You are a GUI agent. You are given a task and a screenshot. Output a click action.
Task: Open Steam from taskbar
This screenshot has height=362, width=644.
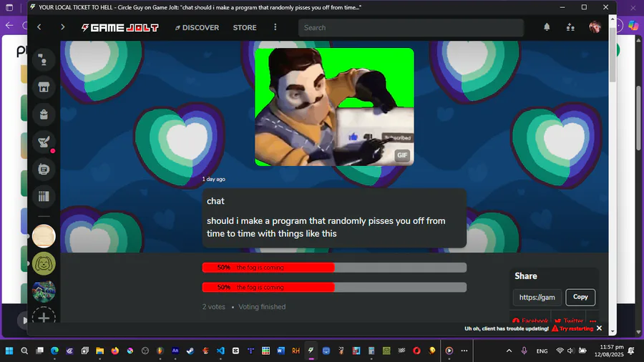click(x=190, y=351)
